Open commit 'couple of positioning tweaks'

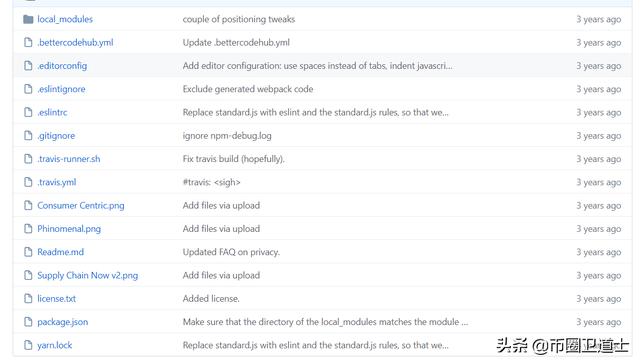tap(239, 19)
